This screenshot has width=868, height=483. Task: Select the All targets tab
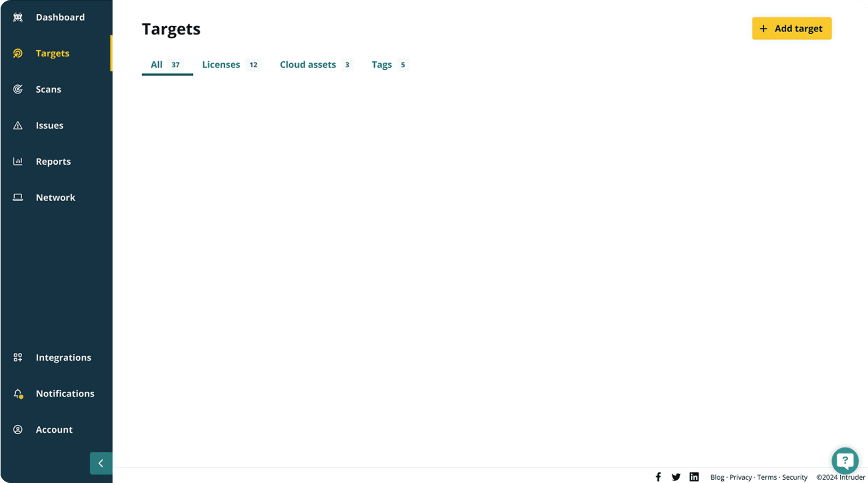(x=167, y=65)
